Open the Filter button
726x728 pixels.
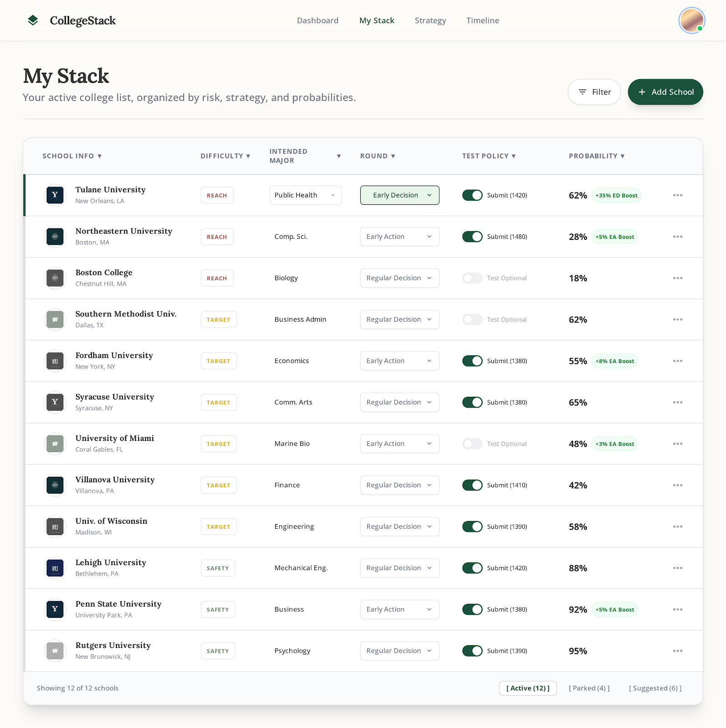594,92
